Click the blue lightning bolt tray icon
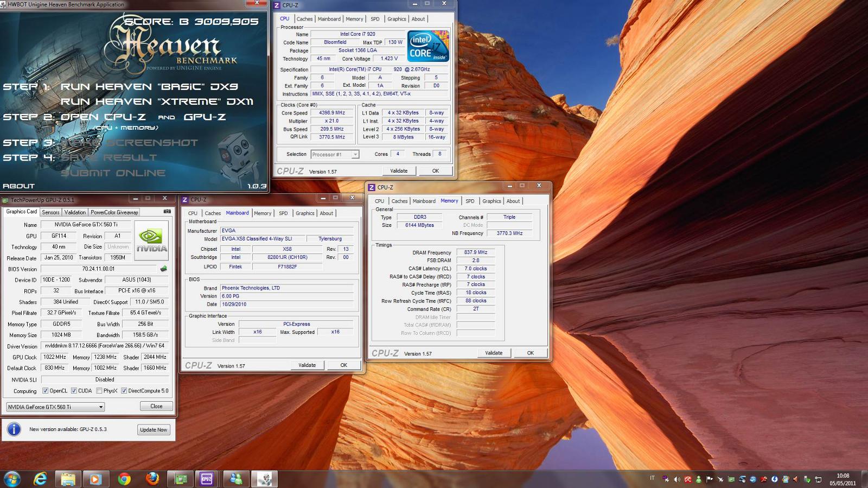Viewport: 868px width, 488px height. [774, 479]
